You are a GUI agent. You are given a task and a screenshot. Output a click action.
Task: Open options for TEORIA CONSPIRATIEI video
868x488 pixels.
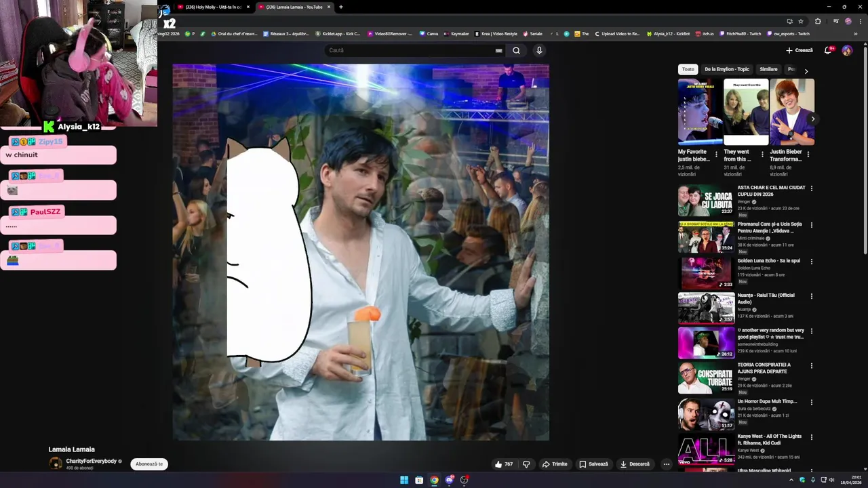click(811, 366)
